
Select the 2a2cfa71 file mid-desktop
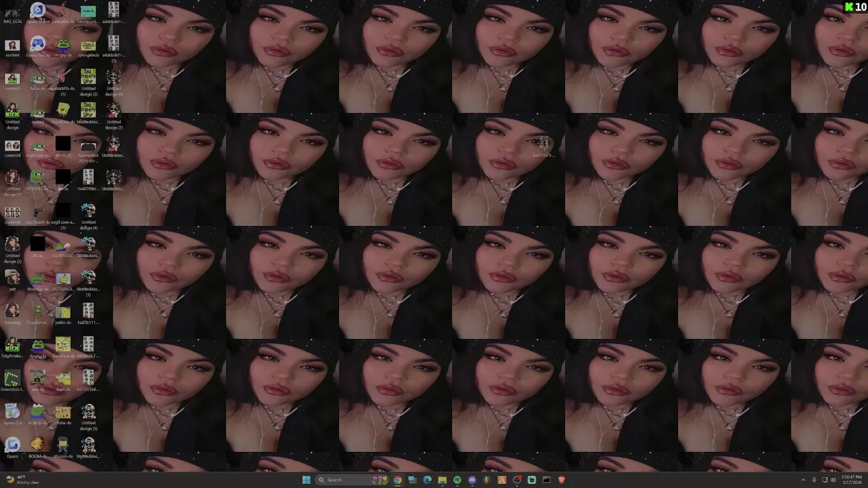click(x=543, y=147)
